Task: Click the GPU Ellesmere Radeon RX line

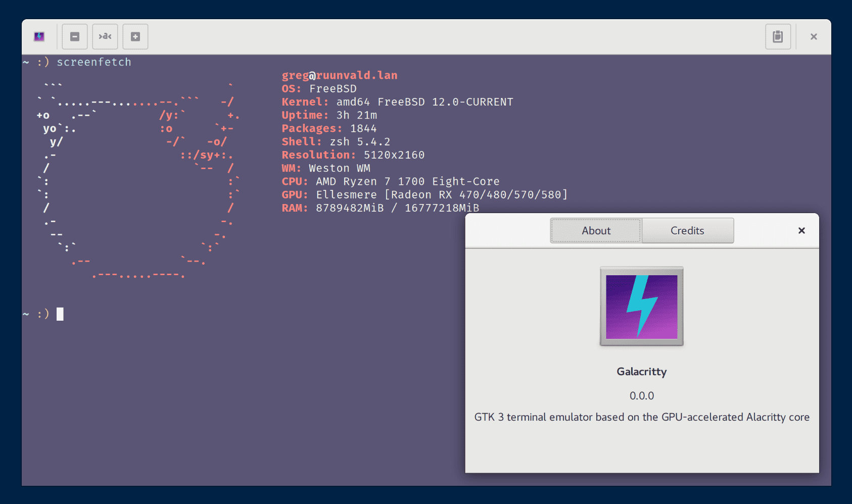Action: (424, 194)
